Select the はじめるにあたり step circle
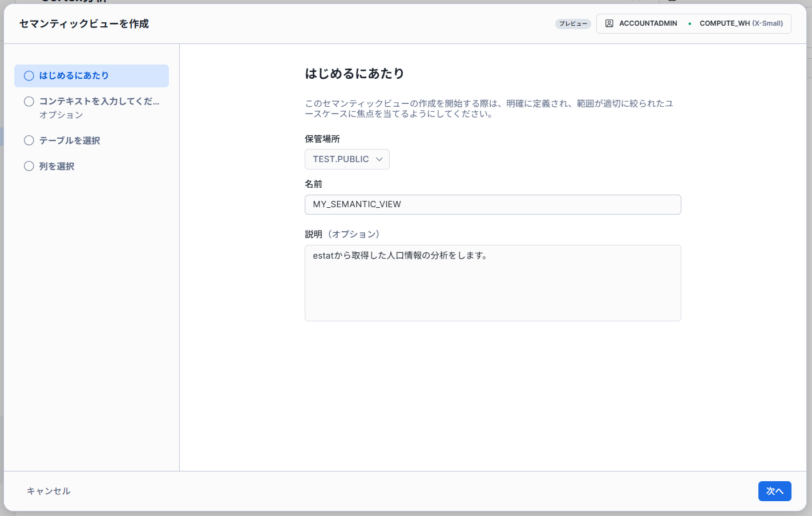The width and height of the screenshot is (812, 516). tap(29, 75)
